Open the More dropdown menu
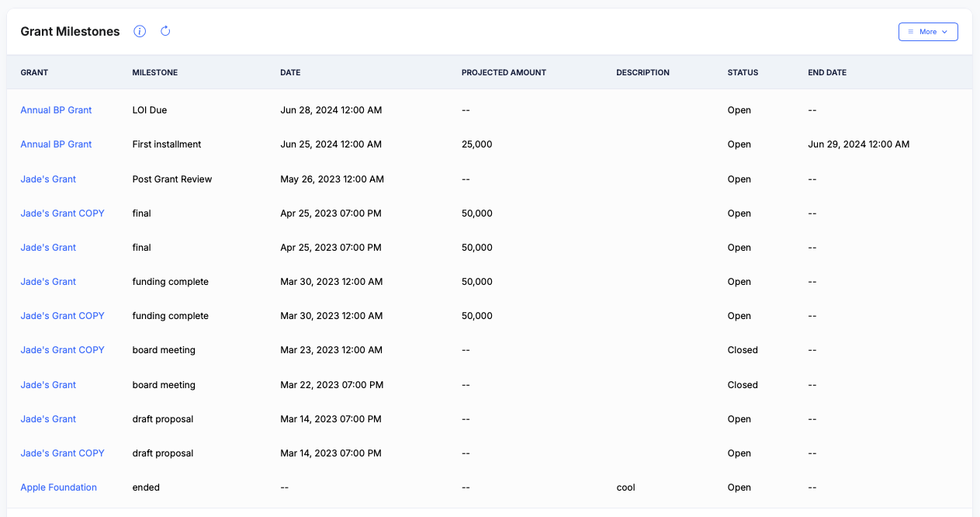 pyautogui.click(x=928, y=32)
